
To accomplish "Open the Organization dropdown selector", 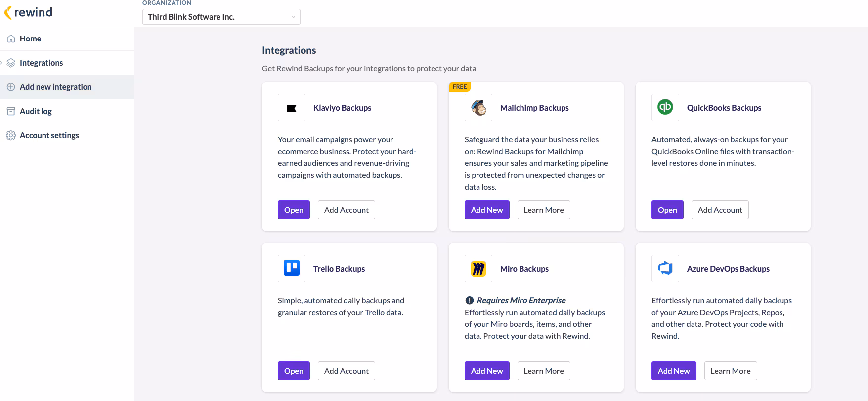I will pos(221,17).
